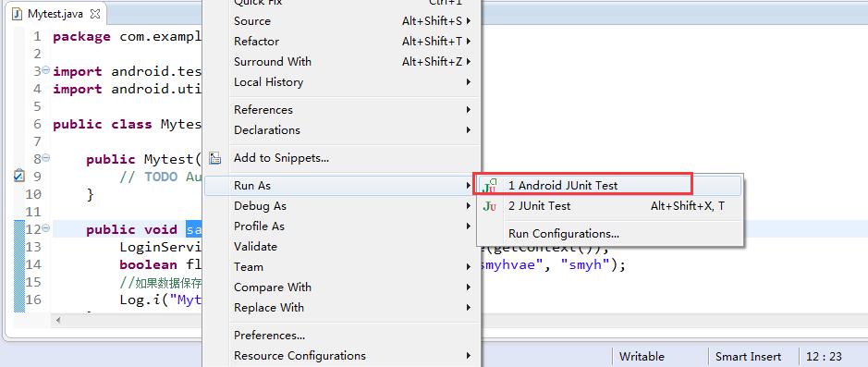This screenshot has height=367, width=868.
Task: Choose Add to Snippets...
Action: 341,158
